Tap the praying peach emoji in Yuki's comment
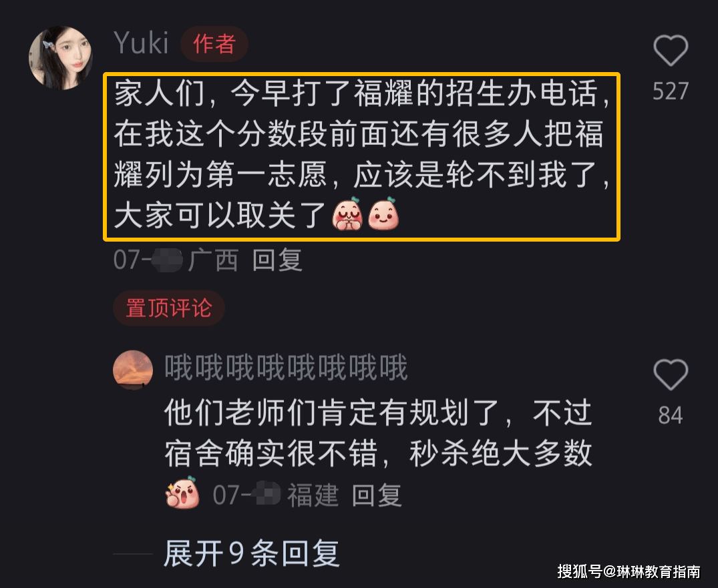The height and width of the screenshot is (588, 718). tap(347, 214)
